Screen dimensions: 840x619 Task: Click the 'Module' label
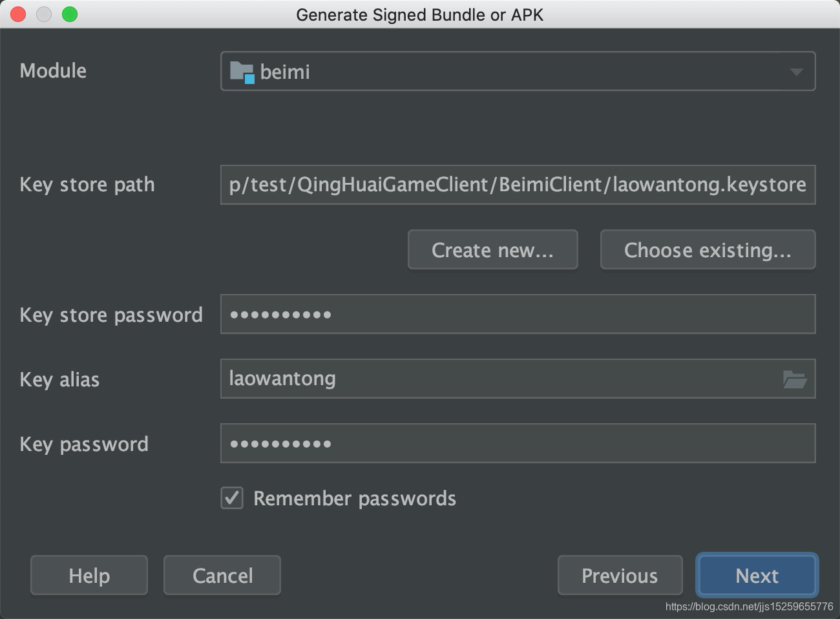(x=53, y=70)
